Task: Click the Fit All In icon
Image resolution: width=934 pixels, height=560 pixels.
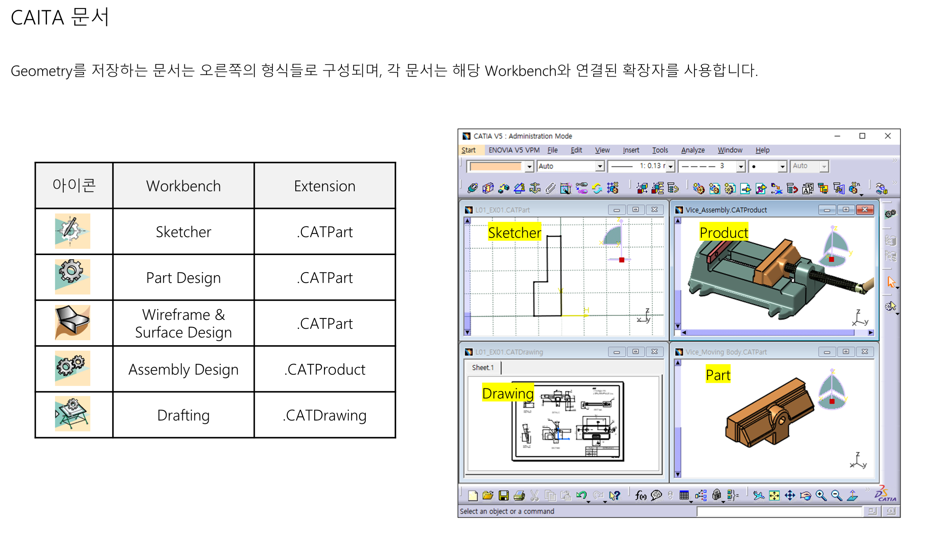Action: (774, 495)
